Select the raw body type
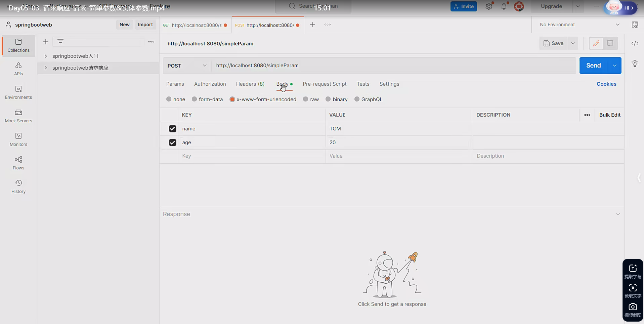 (305, 99)
